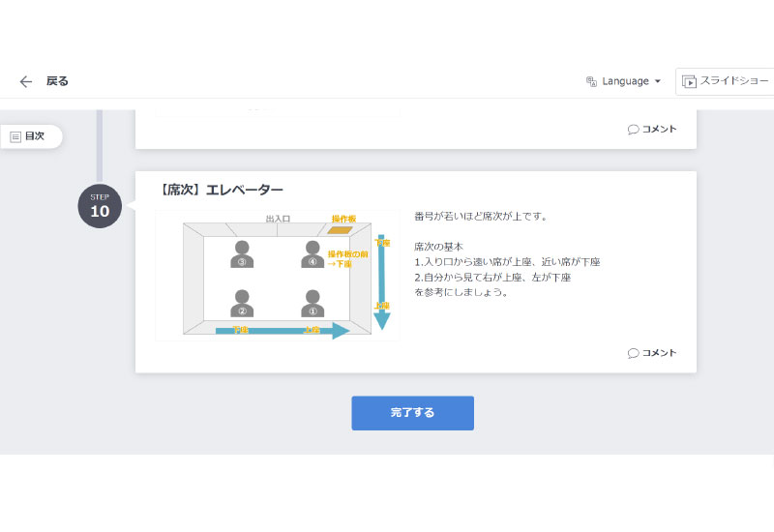Open the Language dropdown menu
This screenshot has height=532, width=774.
pos(624,81)
